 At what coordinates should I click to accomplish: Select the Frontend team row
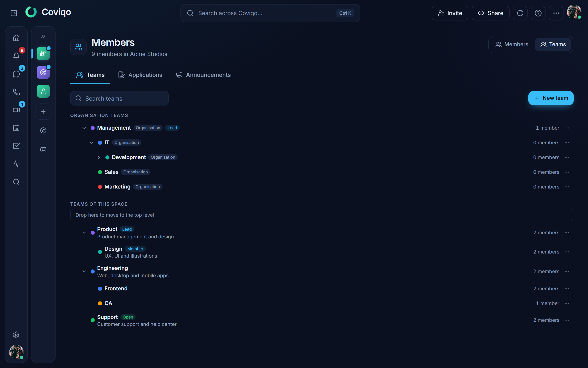pyautogui.click(x=322, y=289)
